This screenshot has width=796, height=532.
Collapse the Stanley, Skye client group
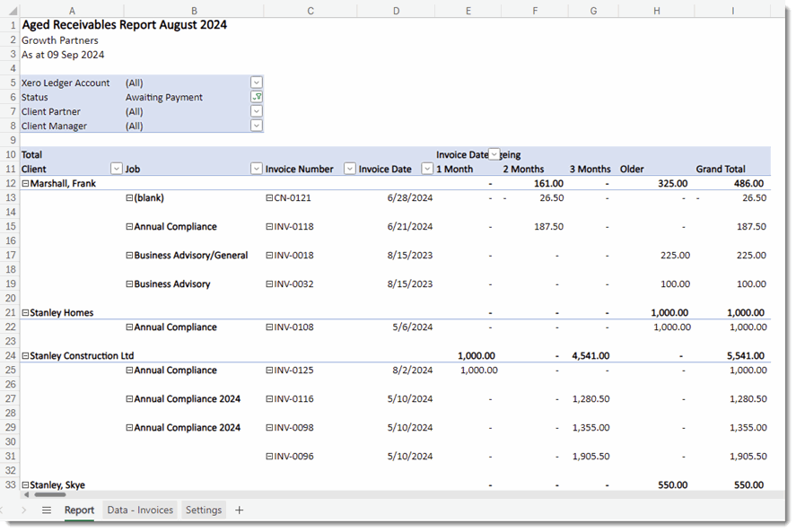tap(25, 484)
